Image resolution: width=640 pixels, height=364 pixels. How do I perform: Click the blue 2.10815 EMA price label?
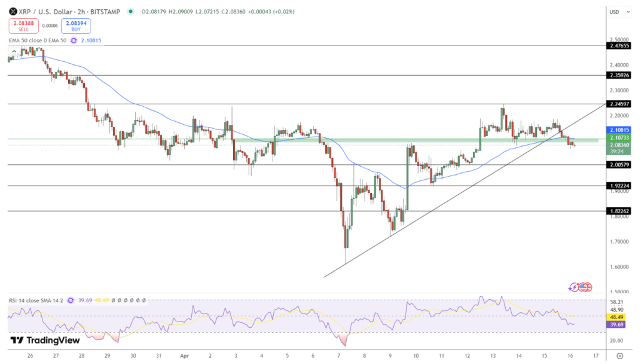(x=619, y=130)
